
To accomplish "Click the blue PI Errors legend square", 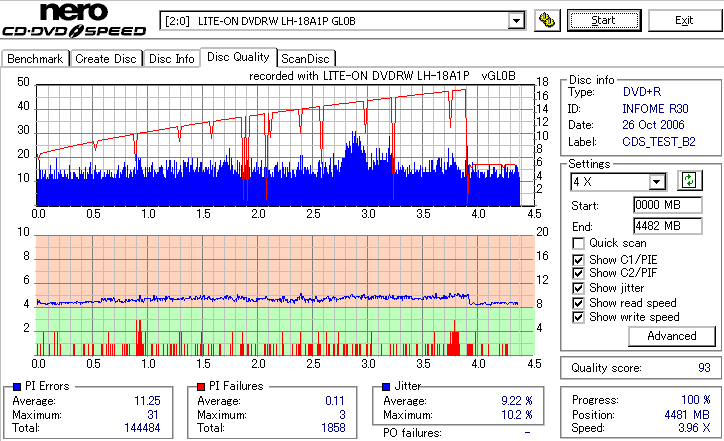I will pos(17,387).
